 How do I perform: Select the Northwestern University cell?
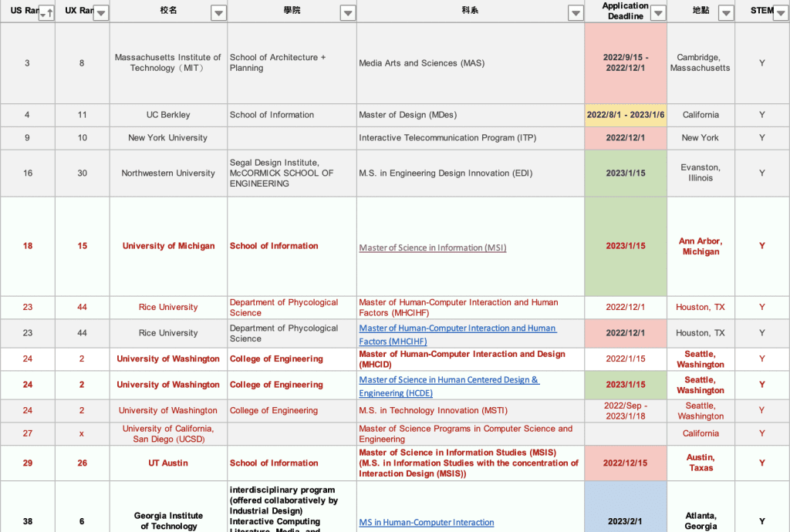point(168,173)
